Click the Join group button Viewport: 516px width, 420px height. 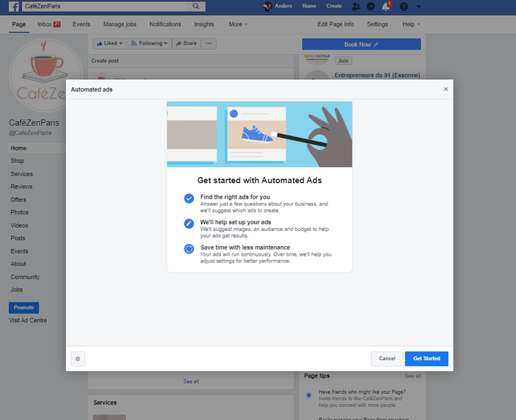point(343,60)
